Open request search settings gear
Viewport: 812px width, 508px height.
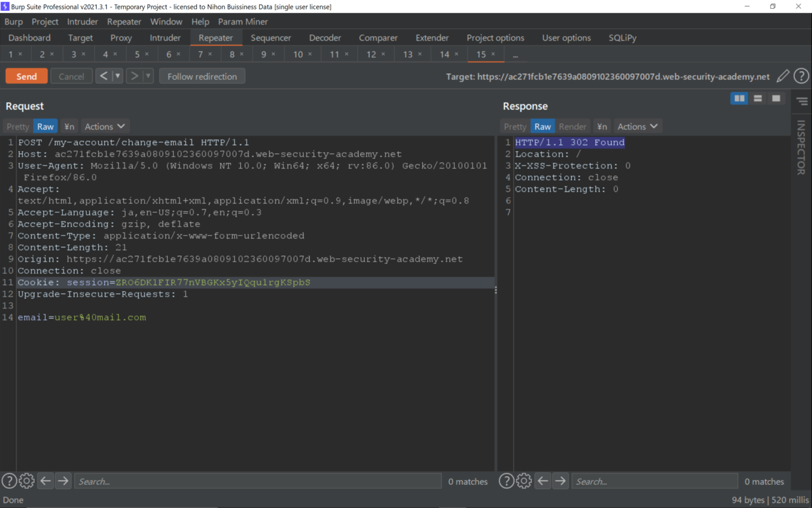[26, 481]
